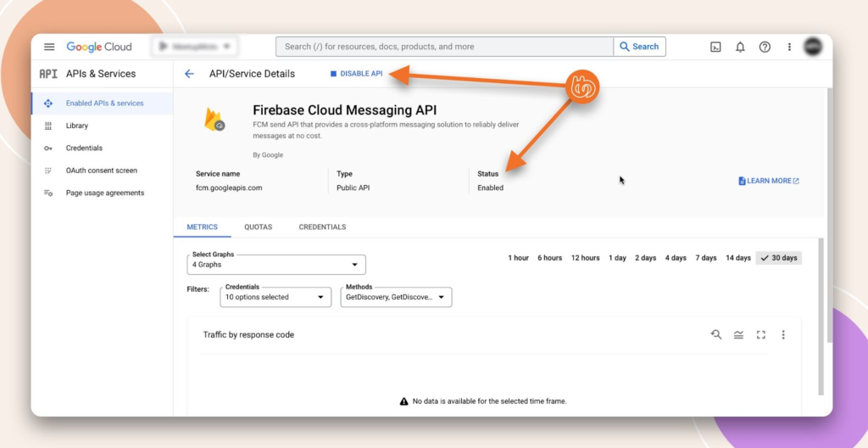Click the Disable API button

click(x=356, y=74)
